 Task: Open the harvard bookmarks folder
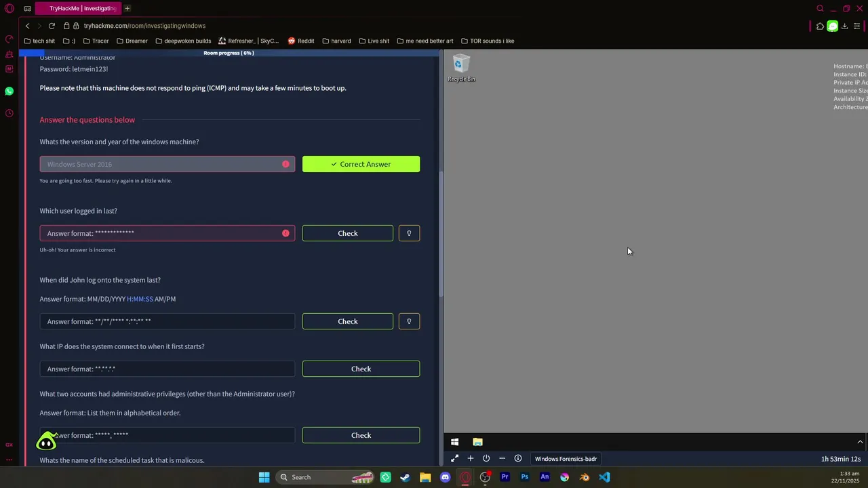(336, 41)
